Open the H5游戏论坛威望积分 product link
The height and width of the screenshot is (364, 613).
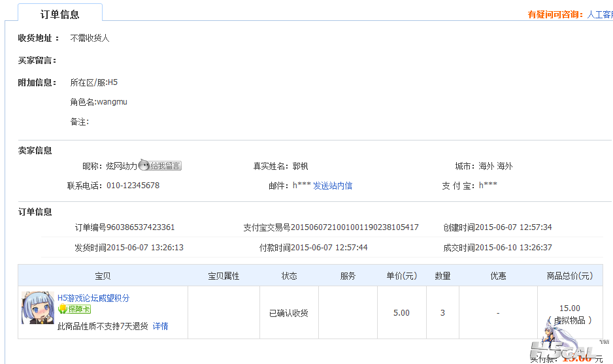pos(93,298)
